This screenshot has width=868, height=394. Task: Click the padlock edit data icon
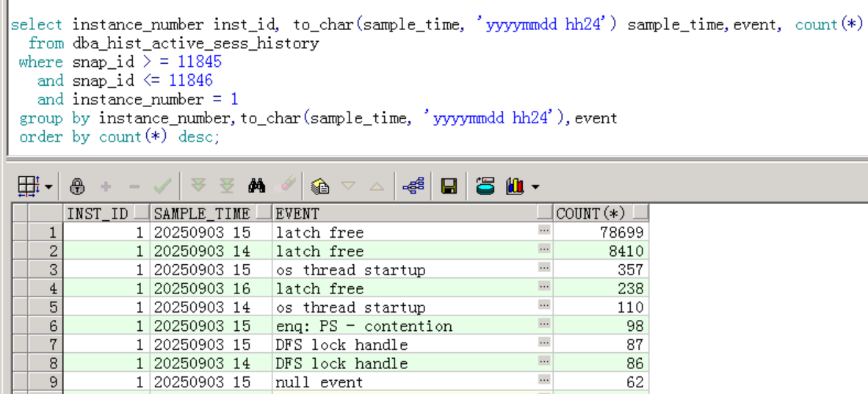point(78,186)
